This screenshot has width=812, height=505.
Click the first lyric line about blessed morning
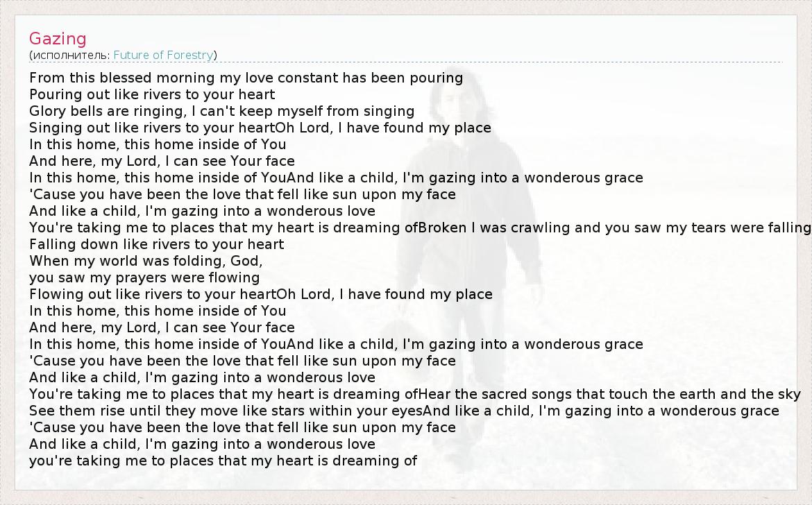(246, 78)
